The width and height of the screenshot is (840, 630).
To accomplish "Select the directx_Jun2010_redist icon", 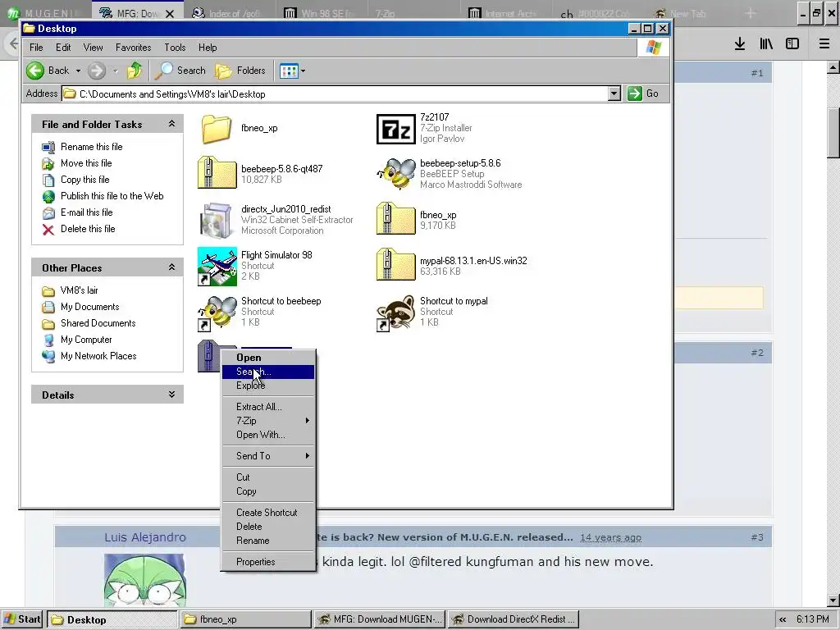I will click(217, 220).
